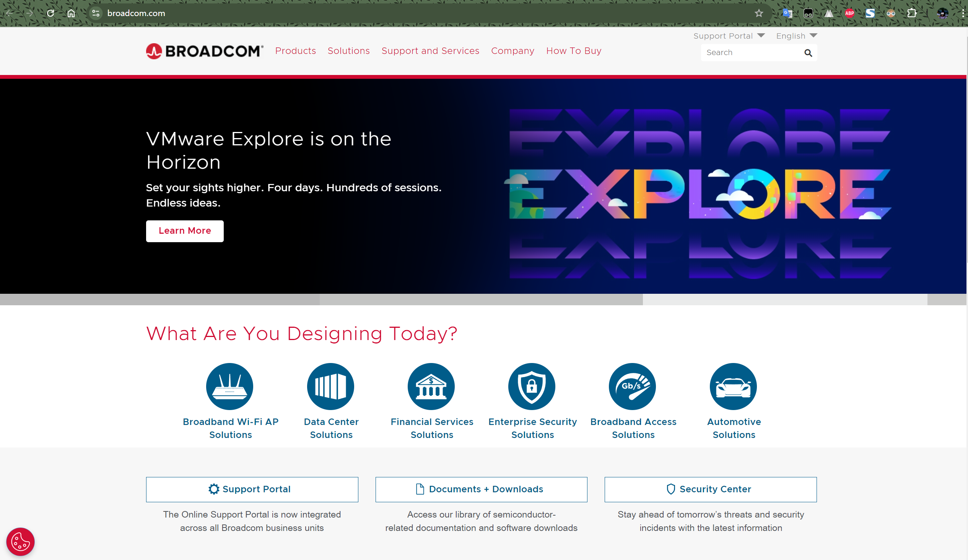Click the Automotive Solutions car icon
Screen dimensions: 968x560
pyautogui.click(x=733, y=386)
